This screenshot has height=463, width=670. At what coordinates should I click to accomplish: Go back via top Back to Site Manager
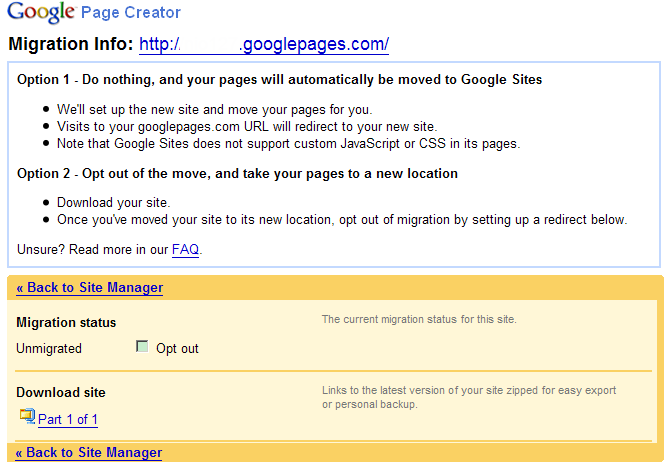(90, 287)
